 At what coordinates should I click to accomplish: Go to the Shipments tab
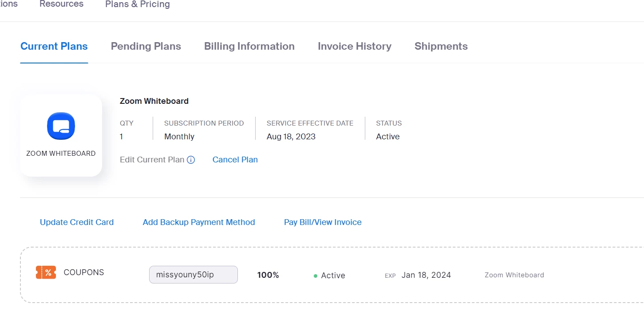coord(441,46)
